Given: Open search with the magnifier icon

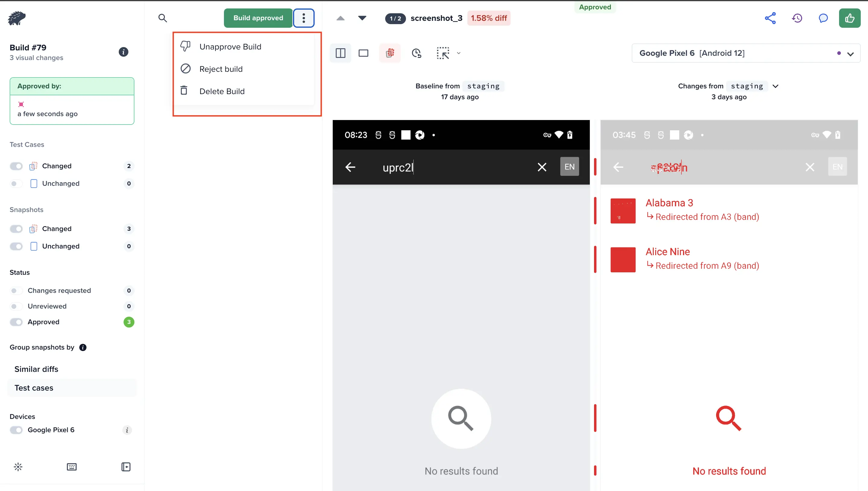Looking at the screenshot, I should (163, 18).
